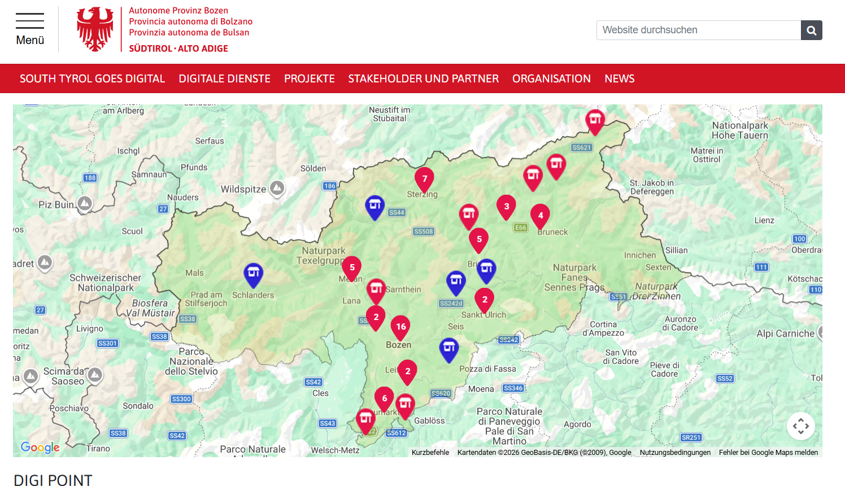Focus the Website durchsuchen search field

699,30
